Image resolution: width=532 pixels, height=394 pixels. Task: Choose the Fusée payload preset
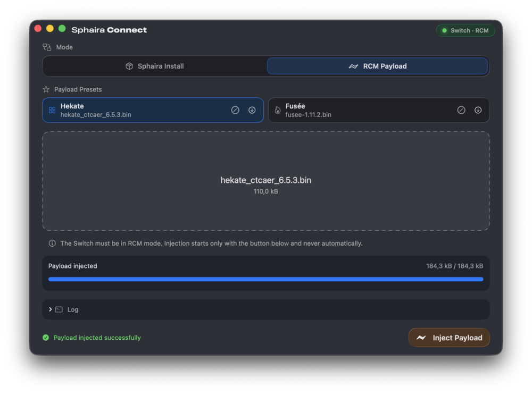pyautogui.click(x=379, y=110)
